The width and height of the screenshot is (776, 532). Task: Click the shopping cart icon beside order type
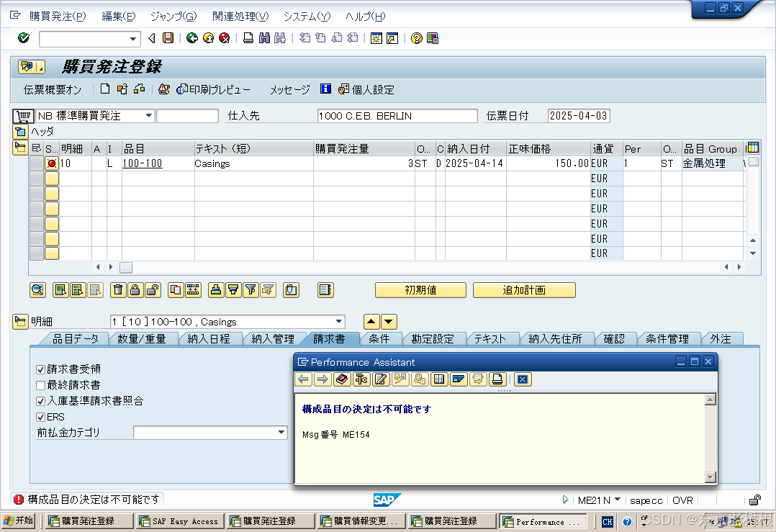click(23, 116)
